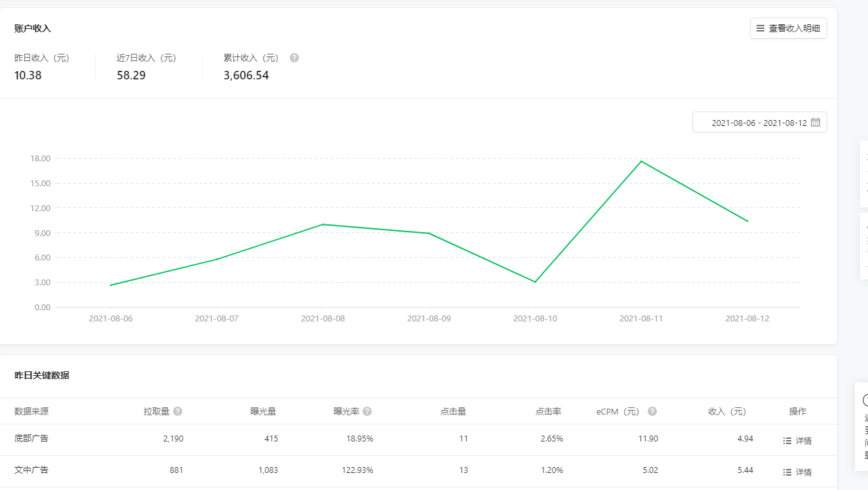
Task: Click the 文中广告 data source name
Action: [x=31, y=470]
